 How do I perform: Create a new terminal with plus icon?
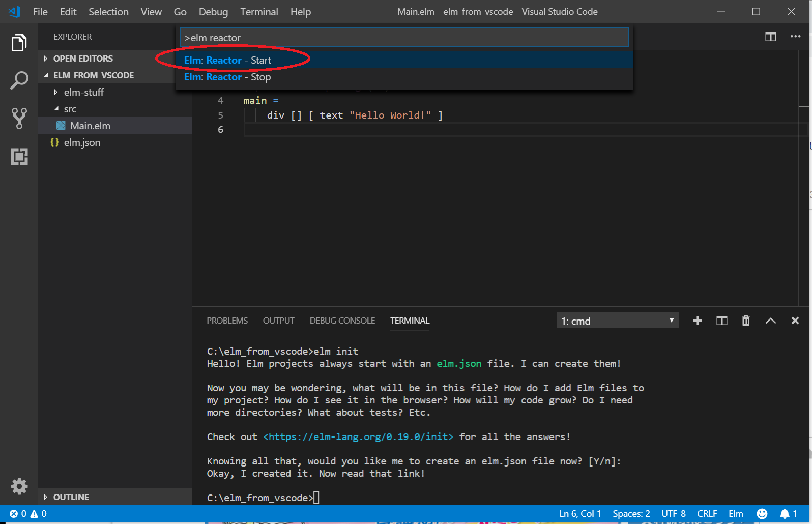coord(697,321)
